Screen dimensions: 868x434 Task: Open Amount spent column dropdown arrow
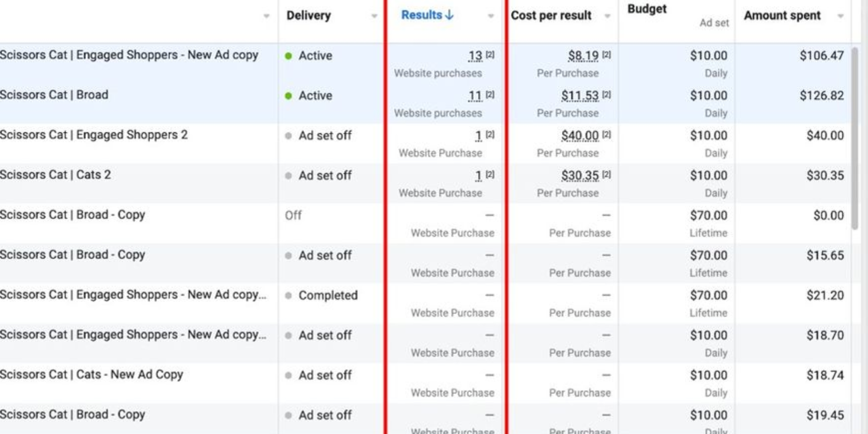tap(841, 16)
